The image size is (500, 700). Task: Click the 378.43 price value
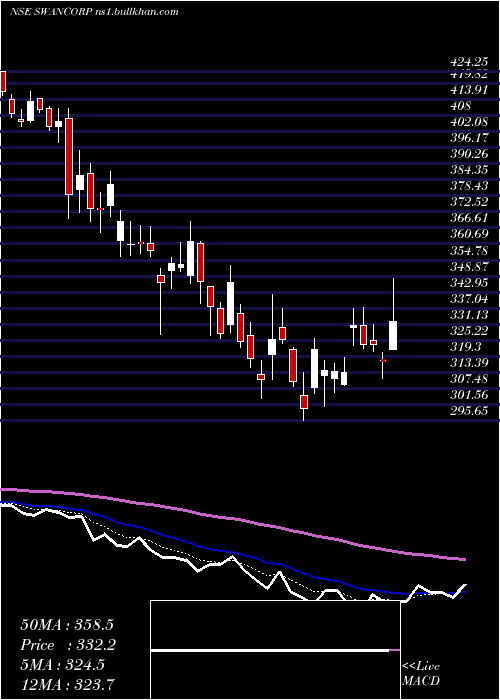pyautogui.click(x=469, y=186)
